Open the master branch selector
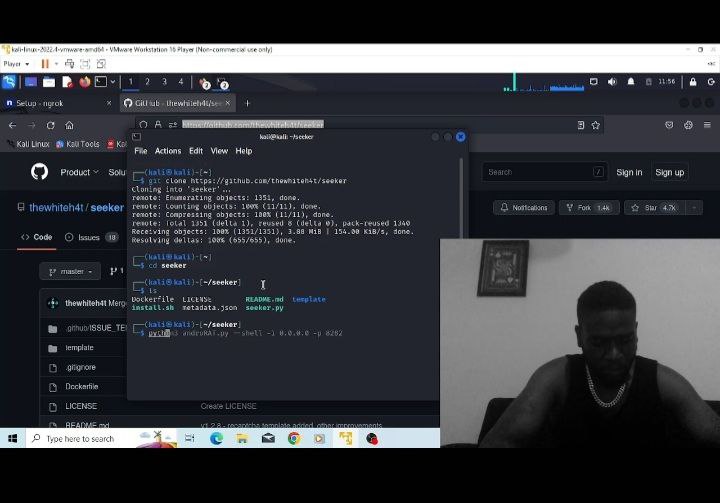This screenshot has width=720, height=503. click(70, 271)
